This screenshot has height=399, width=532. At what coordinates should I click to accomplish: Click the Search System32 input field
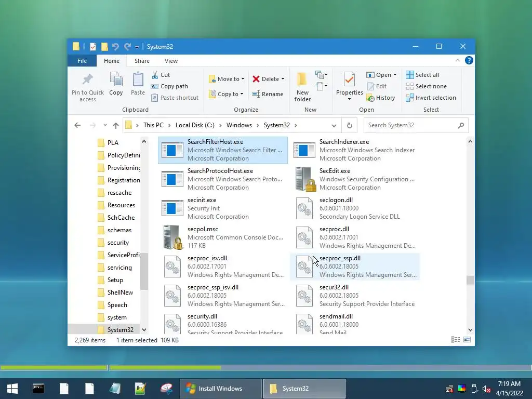point(416,125)
